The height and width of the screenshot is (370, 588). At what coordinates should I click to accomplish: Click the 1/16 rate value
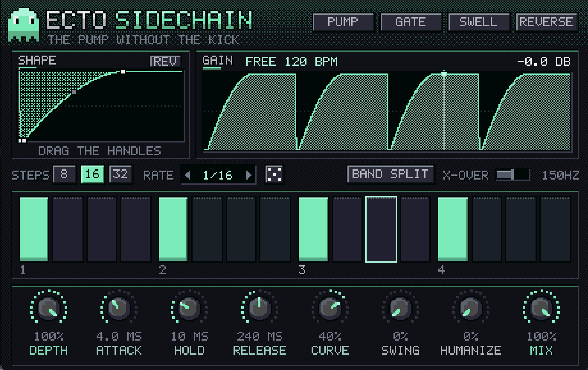[x=218, y=175]
